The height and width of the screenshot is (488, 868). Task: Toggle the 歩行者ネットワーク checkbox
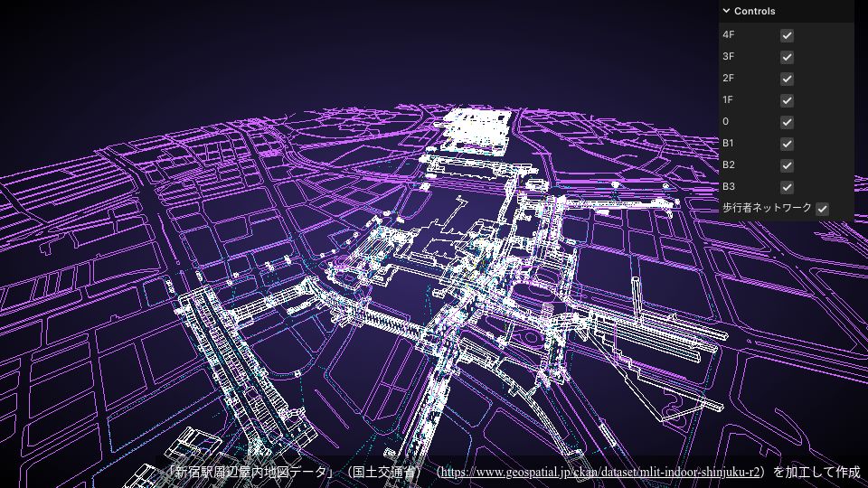822,209
